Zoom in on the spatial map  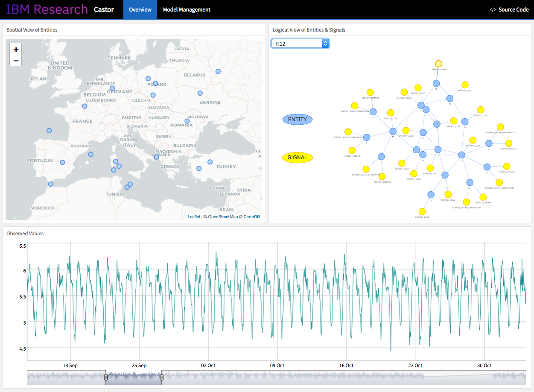click(x=16, y=50)
